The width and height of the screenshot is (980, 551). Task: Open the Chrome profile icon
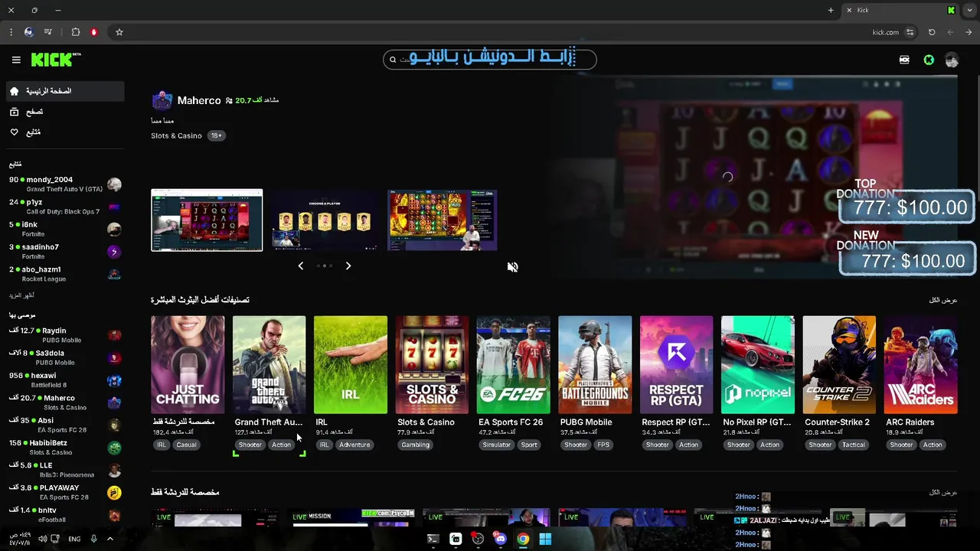[28, 32]
